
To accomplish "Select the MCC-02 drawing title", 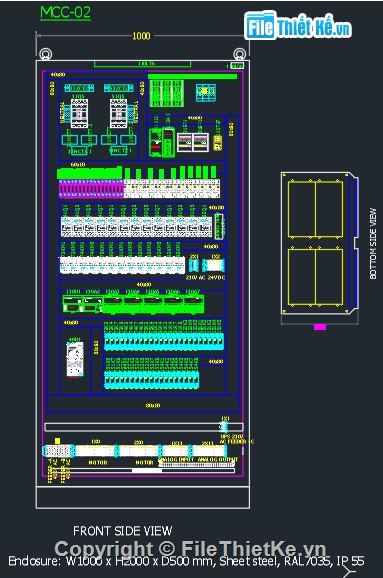I will pos(65,12).
